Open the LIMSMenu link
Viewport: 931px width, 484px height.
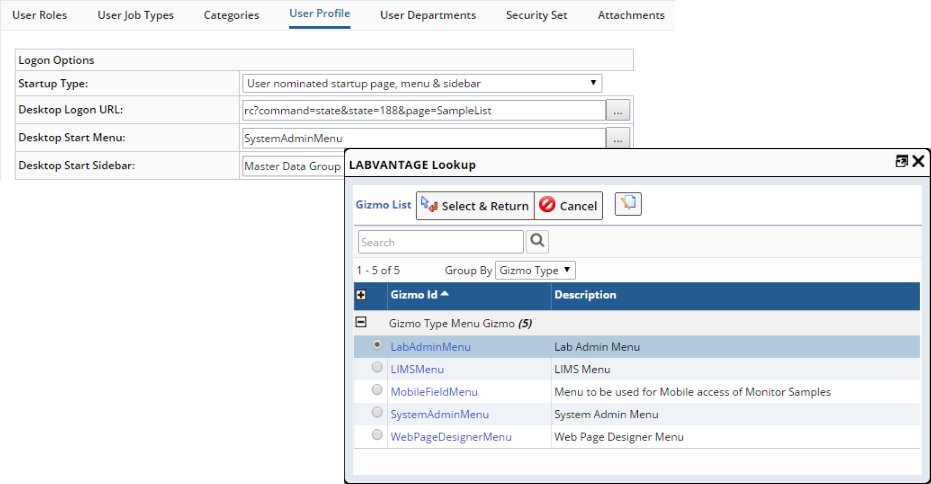tap(417, 369)
